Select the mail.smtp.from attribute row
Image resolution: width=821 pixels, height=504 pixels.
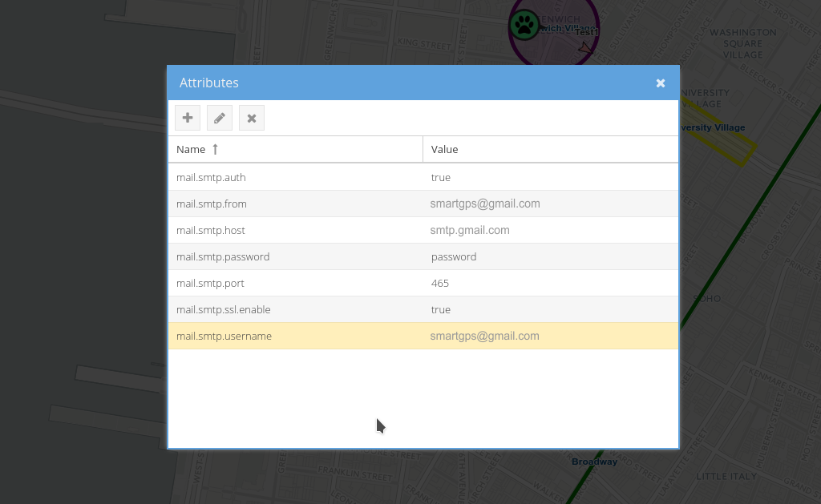[x=212, y=204]
